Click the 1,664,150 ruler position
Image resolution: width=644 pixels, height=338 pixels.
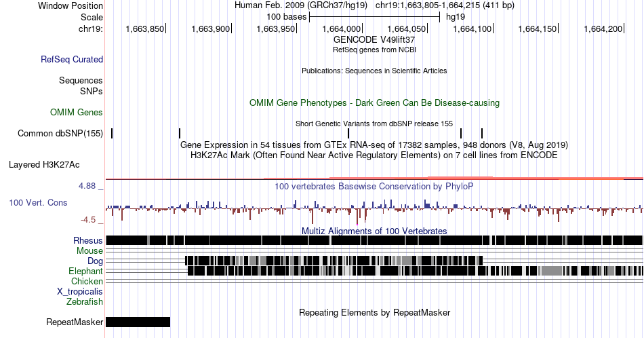[x=538, y=29]
